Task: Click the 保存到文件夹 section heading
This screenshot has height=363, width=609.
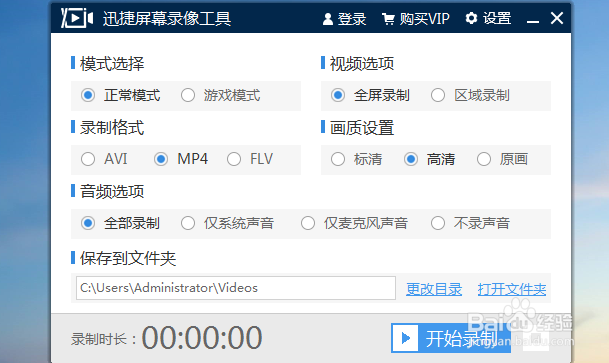Action: [128, 258]
